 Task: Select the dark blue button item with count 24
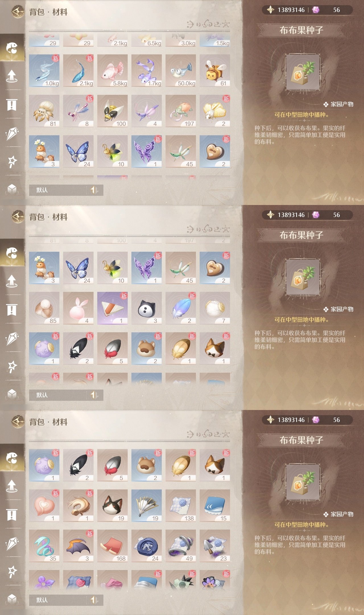coord(146,546)
